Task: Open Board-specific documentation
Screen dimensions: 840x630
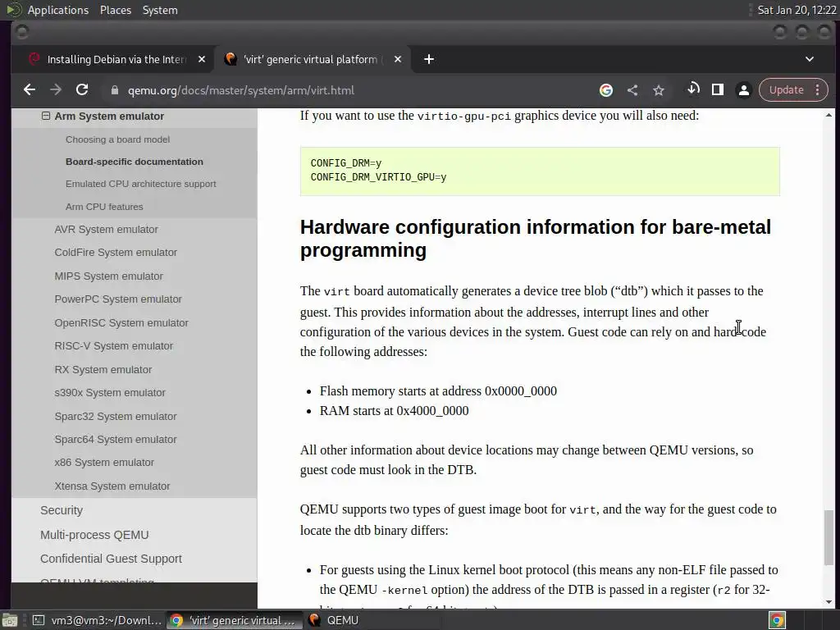Action: pyautogui.click(x=135, y=162)
